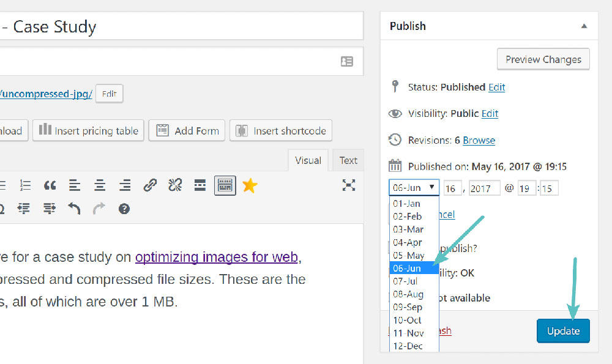Image resolution: width=612 pixels, height=364 pixels.
Task: Browse the post revisions link
Action: 479,140
